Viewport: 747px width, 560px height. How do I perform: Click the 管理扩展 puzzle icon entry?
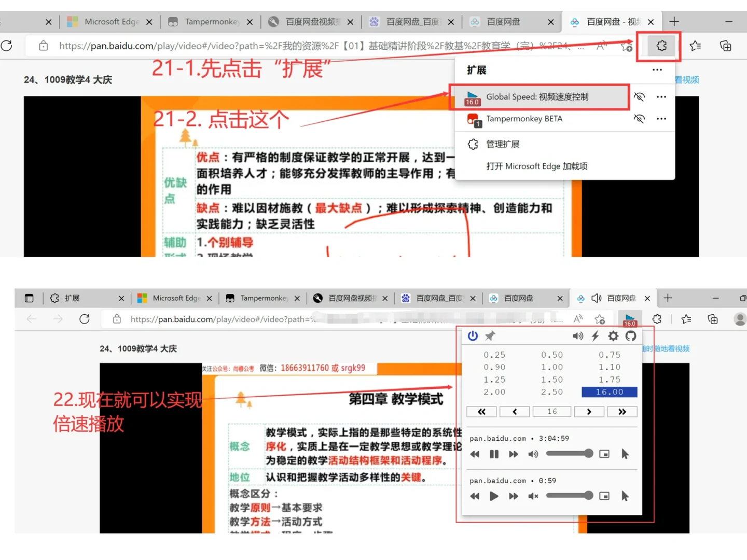[x=473, y=144]
